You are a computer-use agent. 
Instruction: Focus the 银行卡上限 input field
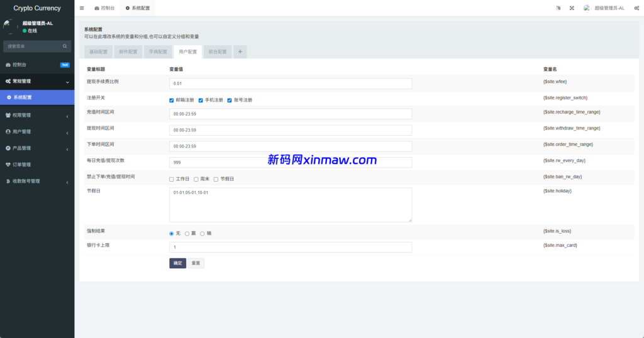coord(291,248)
